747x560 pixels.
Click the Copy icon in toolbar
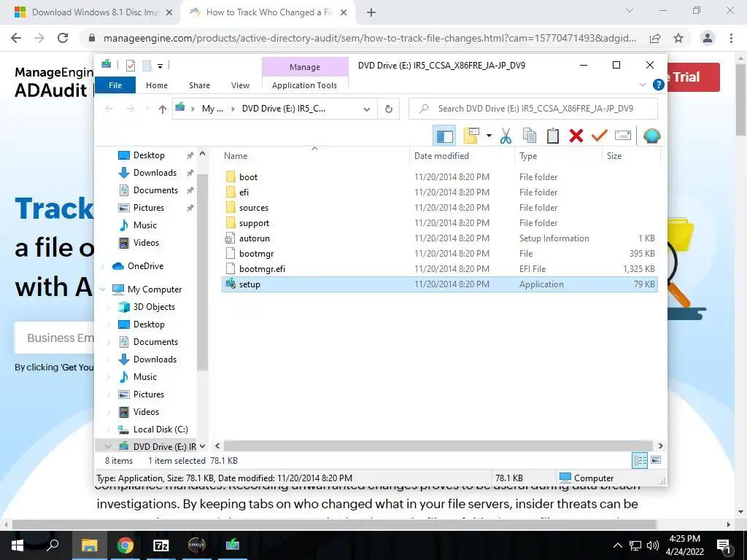click(530, 136)
